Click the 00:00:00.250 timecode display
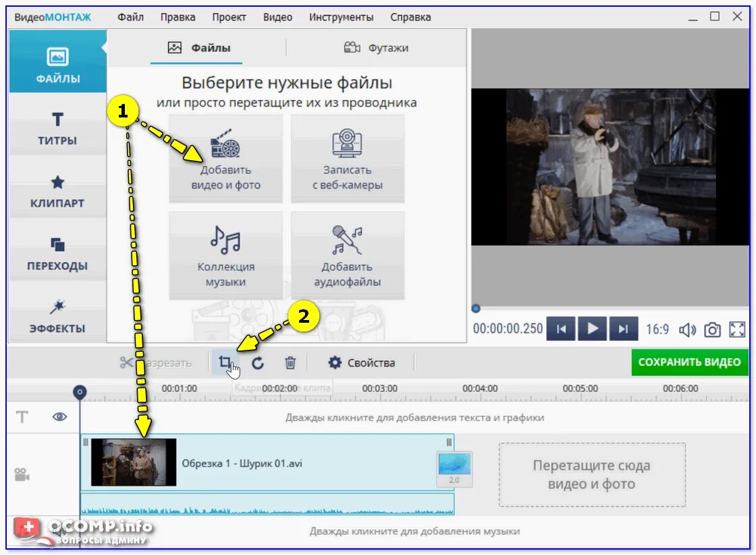 (x=508, y=329)
